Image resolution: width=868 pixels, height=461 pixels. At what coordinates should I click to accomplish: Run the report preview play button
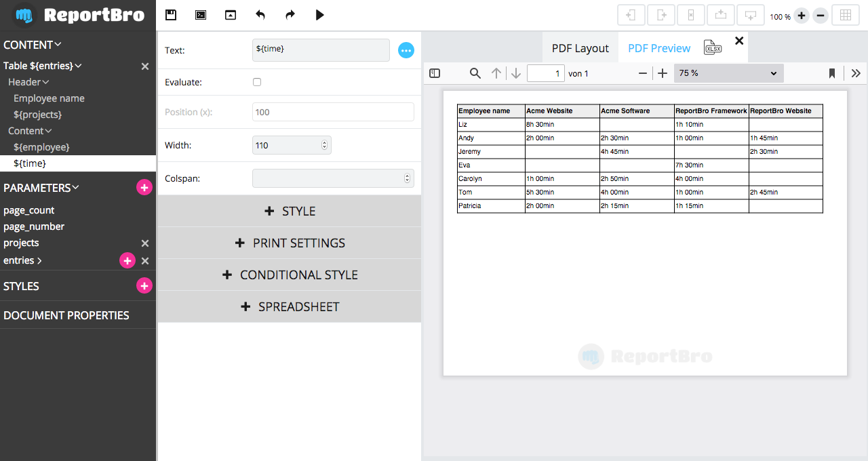tap(320, 15)
